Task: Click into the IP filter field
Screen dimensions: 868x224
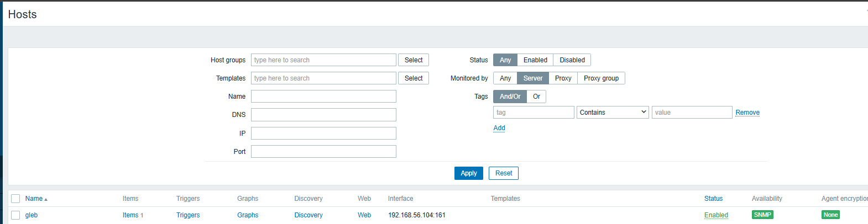Action: (323, 134)
